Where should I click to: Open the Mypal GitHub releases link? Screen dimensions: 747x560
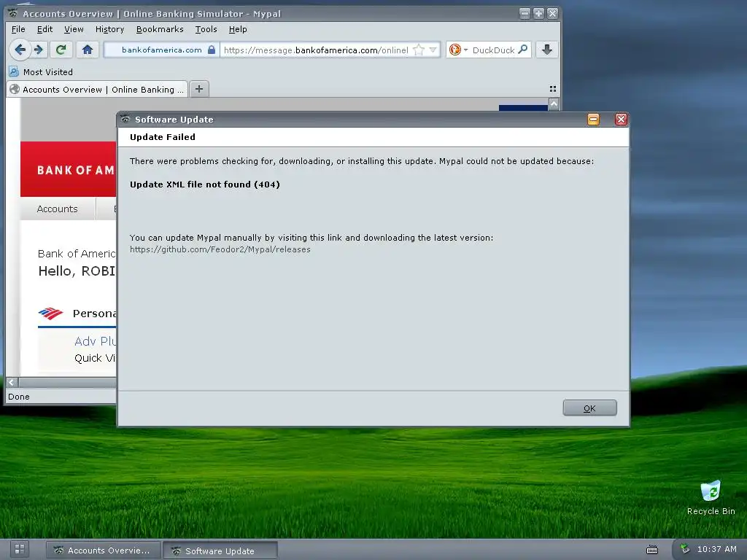220,249
